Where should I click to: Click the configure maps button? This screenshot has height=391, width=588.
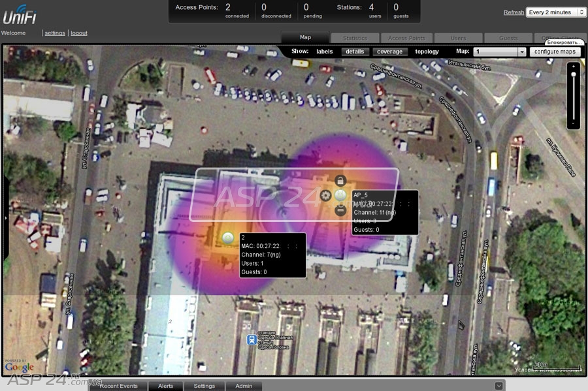click(x=554, y=52)
